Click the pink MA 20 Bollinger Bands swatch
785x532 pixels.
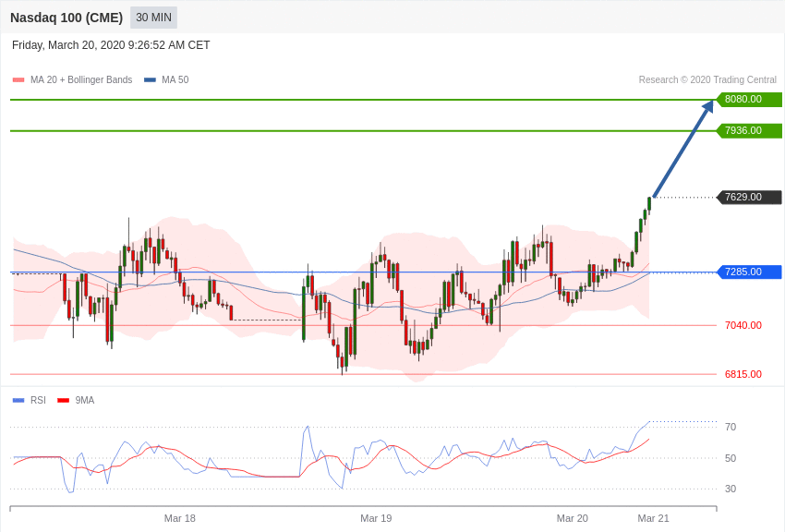pos(18,80)
